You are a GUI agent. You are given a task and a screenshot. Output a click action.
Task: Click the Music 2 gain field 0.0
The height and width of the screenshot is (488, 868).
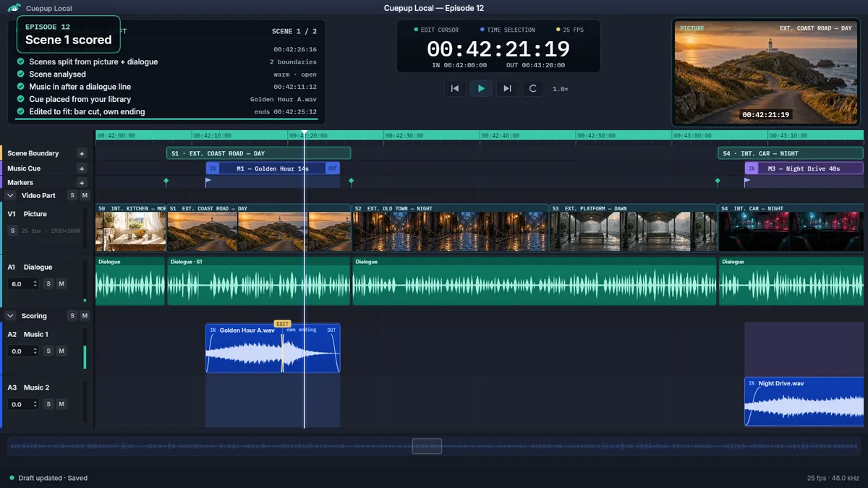pos(23,404)
